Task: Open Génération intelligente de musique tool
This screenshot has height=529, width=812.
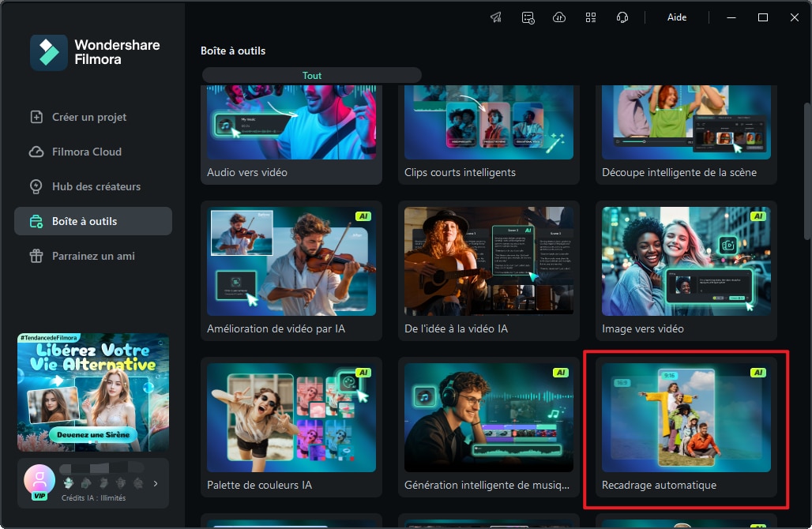Action: pos(489,427)
